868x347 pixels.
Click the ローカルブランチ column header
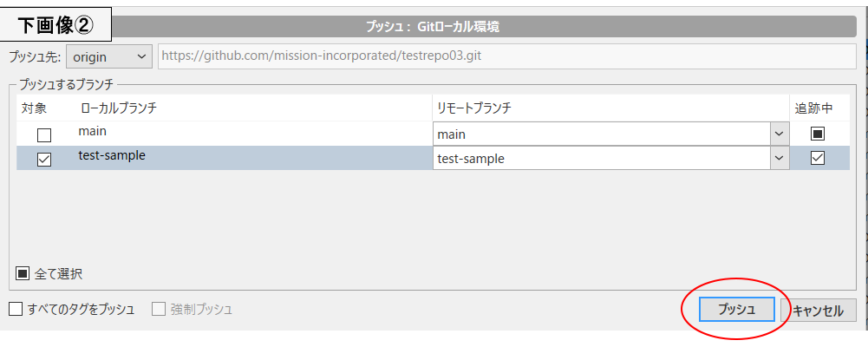(x=119, y=108)
